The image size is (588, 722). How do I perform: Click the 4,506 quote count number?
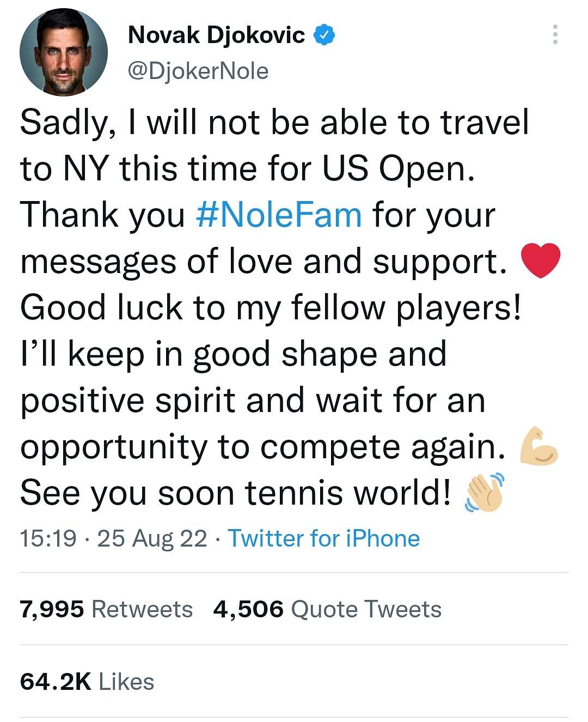click(248, 609)
